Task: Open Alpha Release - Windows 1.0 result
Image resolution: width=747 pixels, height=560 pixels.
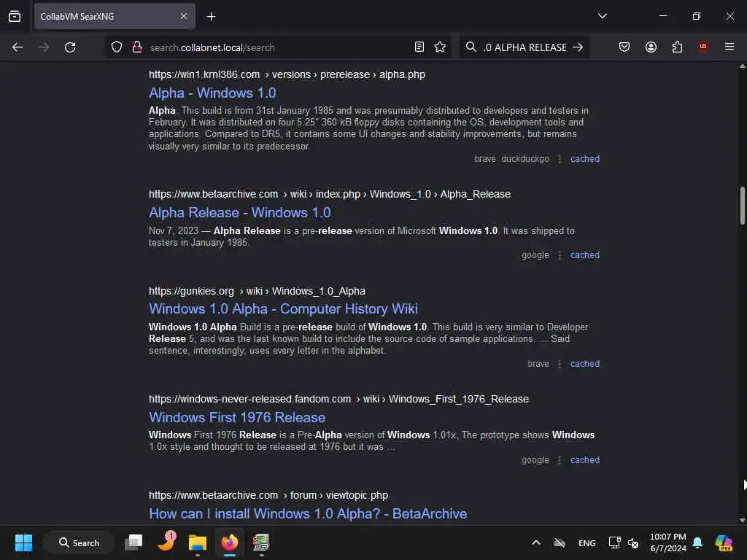Action: click(239, 212)
